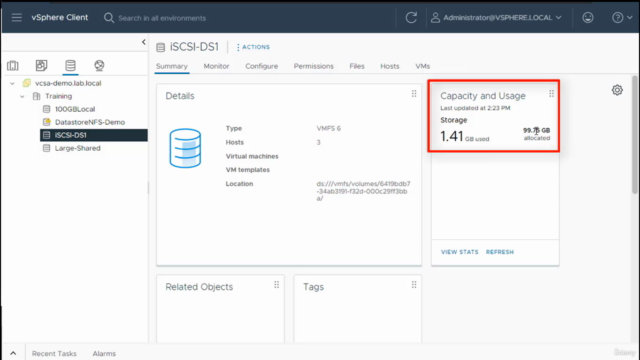Select the Large-Shared datastore
This screenshot has width=640, height=360.
(78, 148)
